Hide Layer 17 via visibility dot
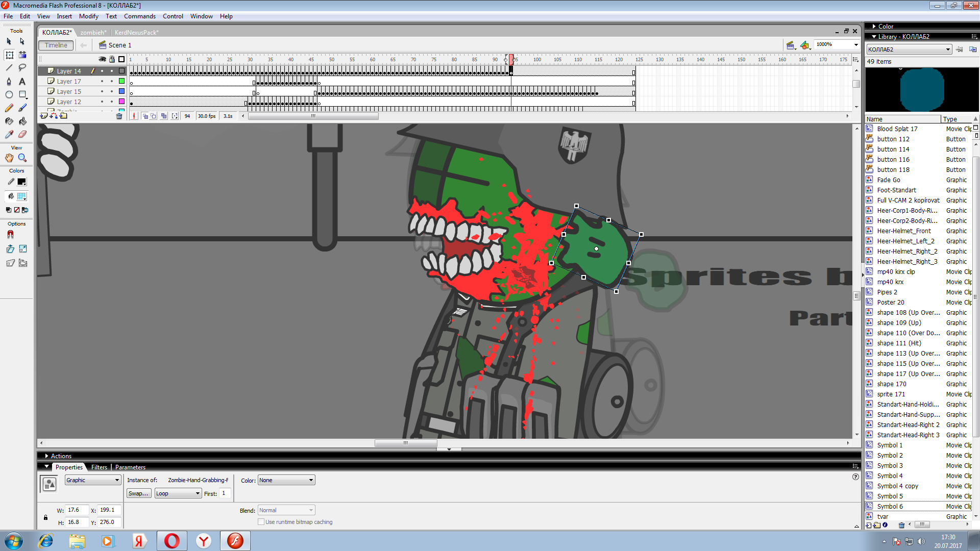The height and width of the screenshot is (551, 980). click(102, 81)
